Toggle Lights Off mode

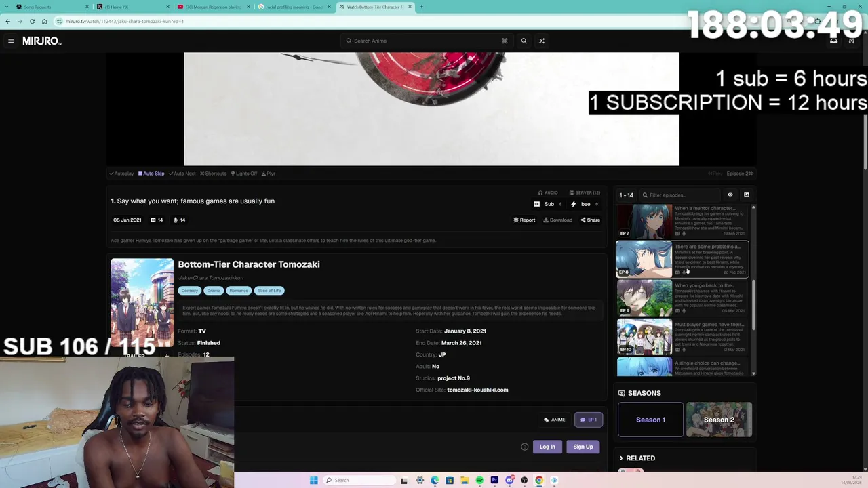tap(244, 174)
